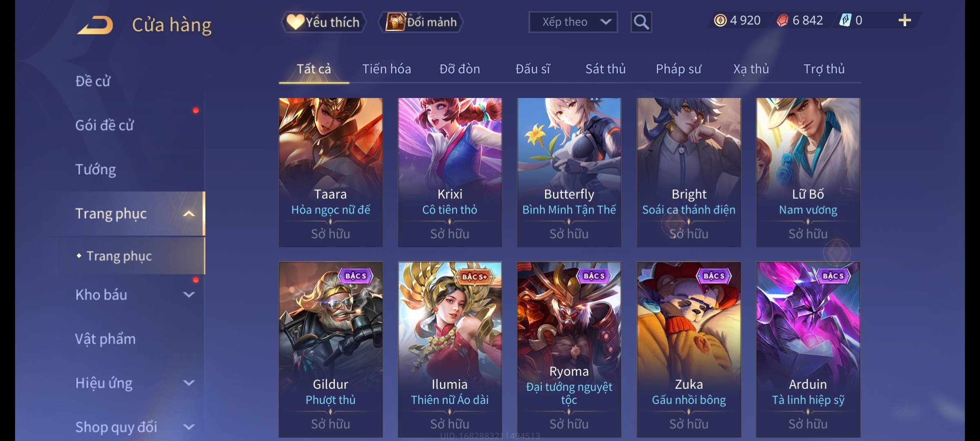Select the Ilumia Thiên nữ Áo dài skin
This screenshot has height=441, width=980.
(x=450, y=350)
